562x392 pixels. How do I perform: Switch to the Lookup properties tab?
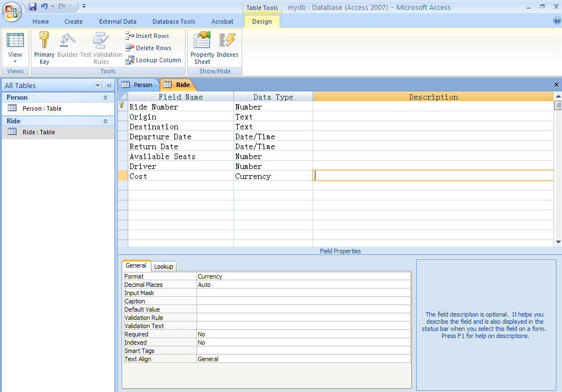tap(163, 266)
